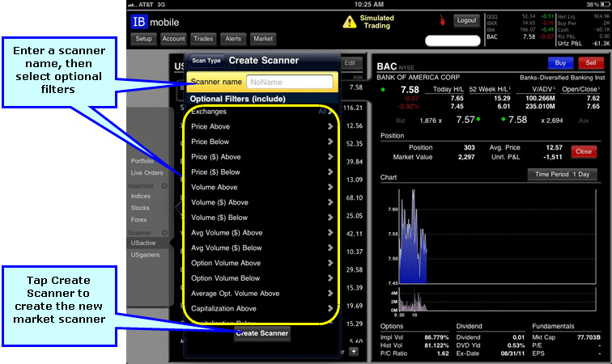Tap the Create Scanner button
The width and height of the screenshot is (612, 364).
(x=262, y=333)
